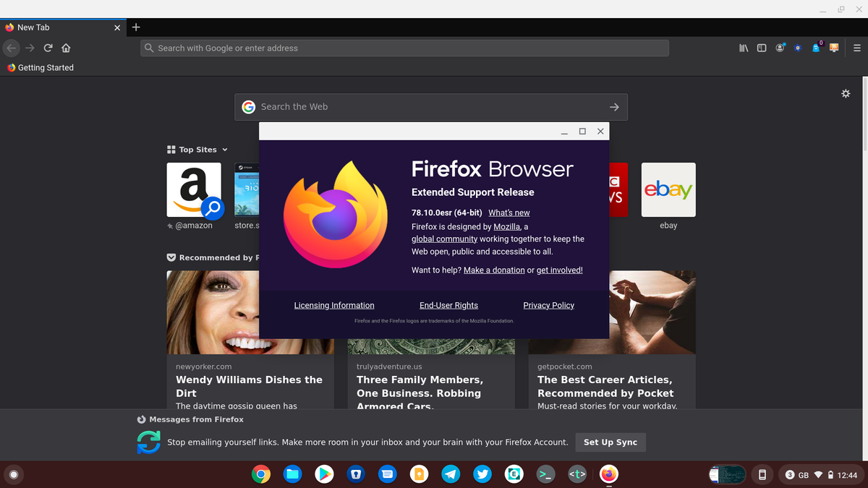This screenshot has width=868, height=488.
Task: Open the Settings gear on the New Tab page
Action: pos(846,93)
